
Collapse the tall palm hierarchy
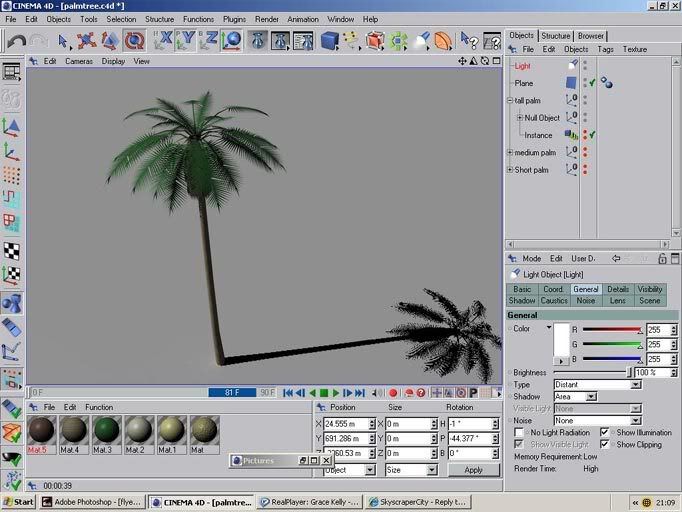point(510,100)
